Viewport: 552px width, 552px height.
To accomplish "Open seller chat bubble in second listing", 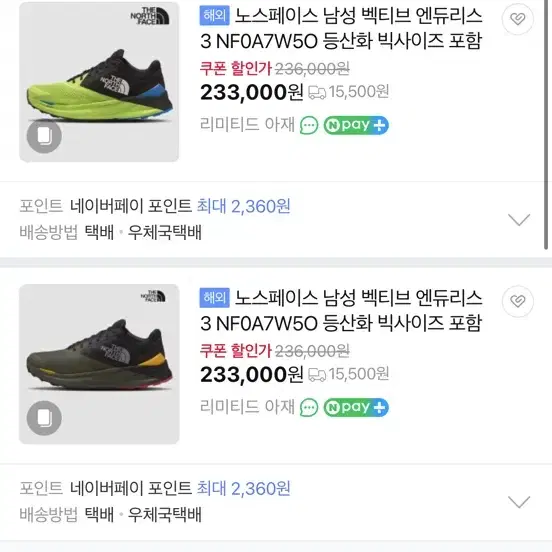I will (x=309, y=408).
